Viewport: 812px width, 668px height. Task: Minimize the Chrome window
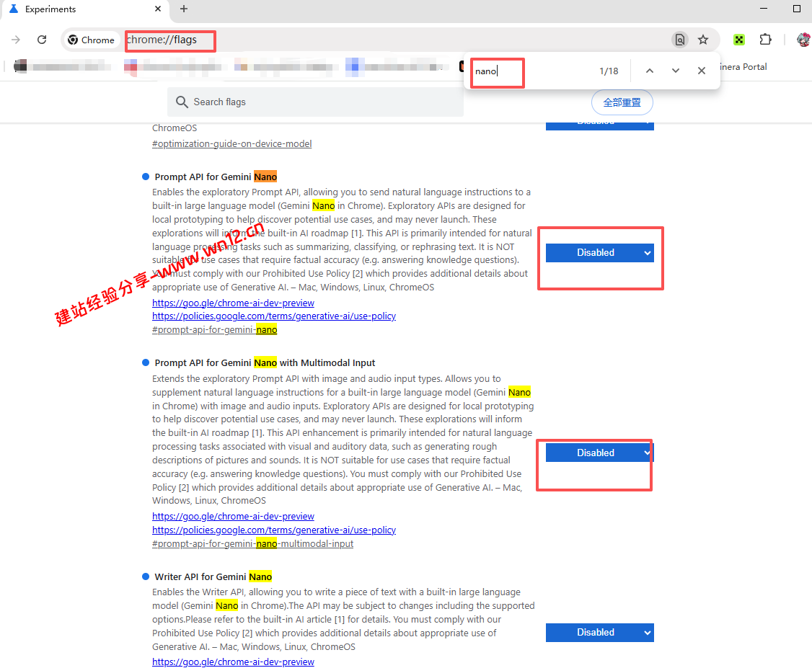point(763,9)
